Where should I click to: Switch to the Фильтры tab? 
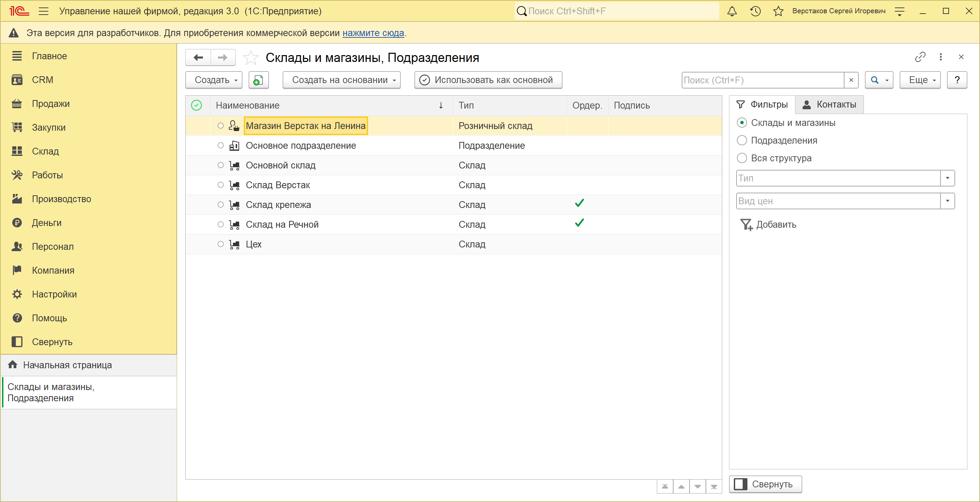coord(762,104)
